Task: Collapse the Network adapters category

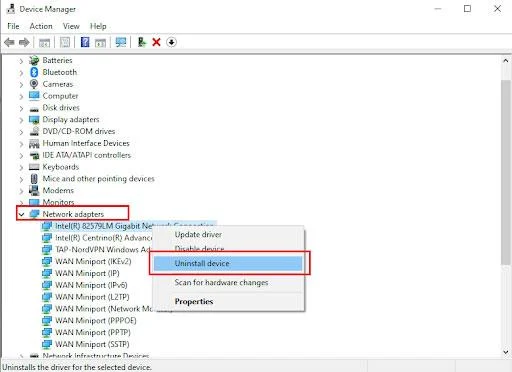Action: [21, 215]
